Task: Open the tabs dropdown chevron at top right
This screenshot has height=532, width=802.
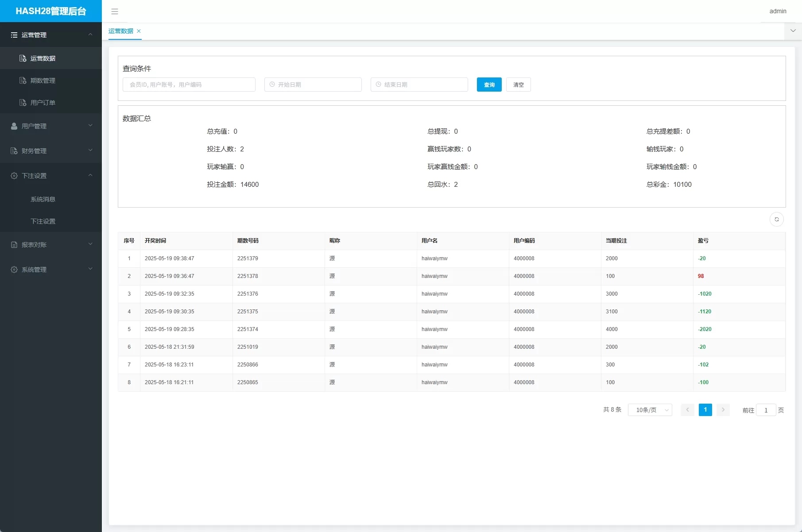Action: pos(793,31)
